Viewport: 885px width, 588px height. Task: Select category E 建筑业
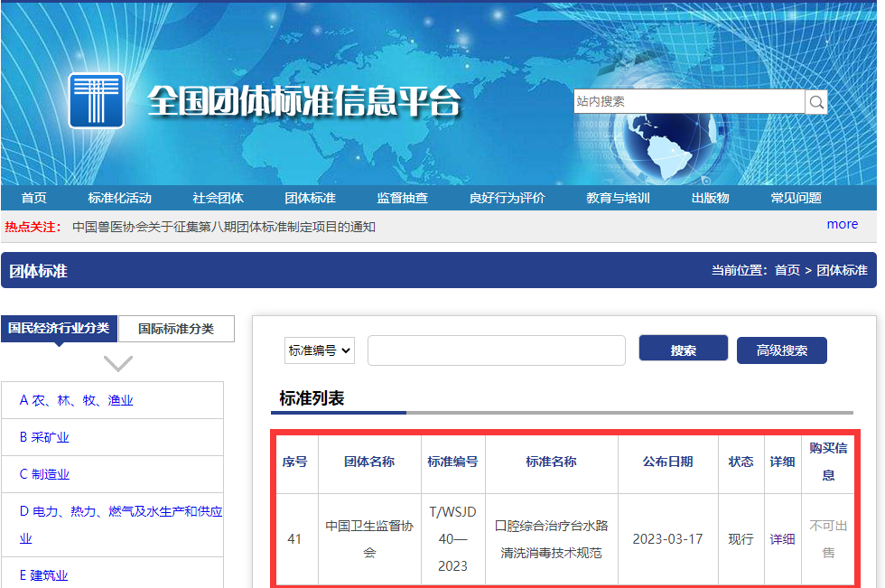[43, 575]
